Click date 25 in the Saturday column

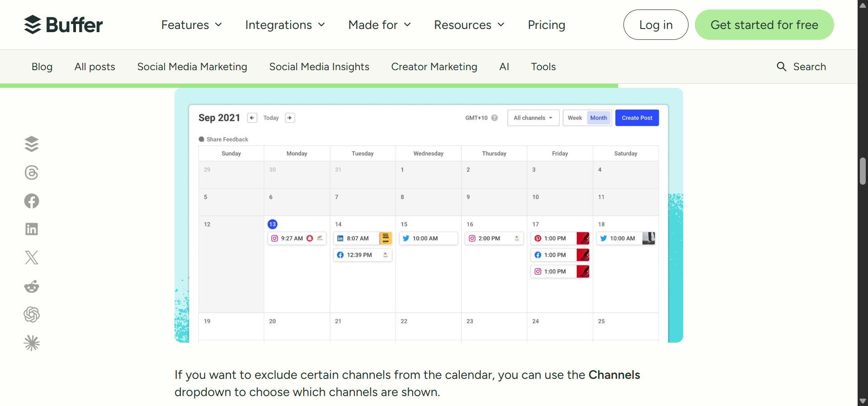(601, 321)
